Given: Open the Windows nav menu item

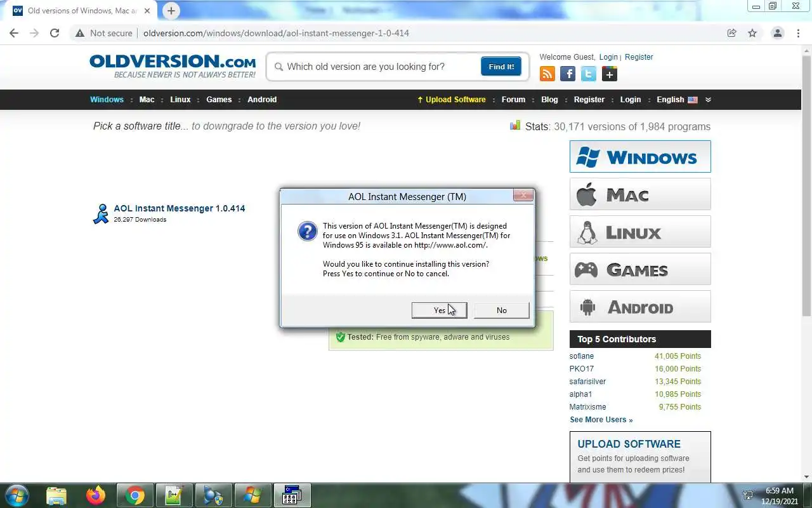Looking at the screenshot, I should pos(107,100).
